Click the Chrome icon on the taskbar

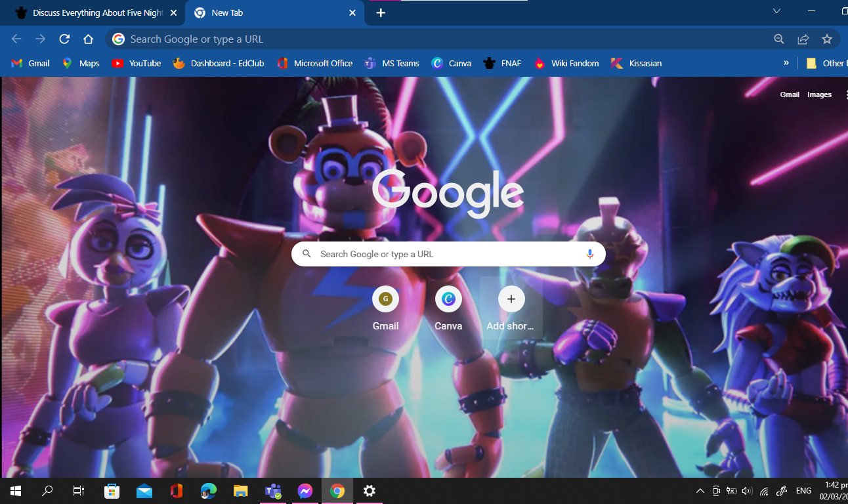(x=337, y=491)
